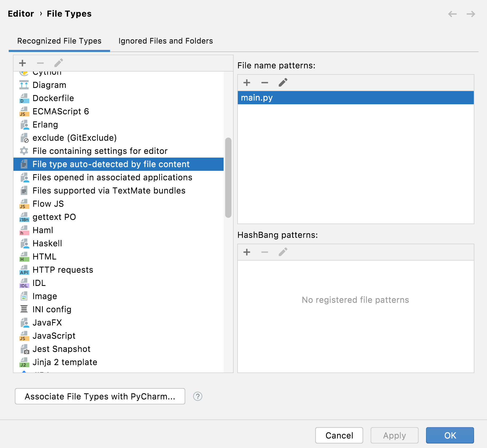Select the JavaScript file type
The image size is (487, 448).
pos(54,336)
